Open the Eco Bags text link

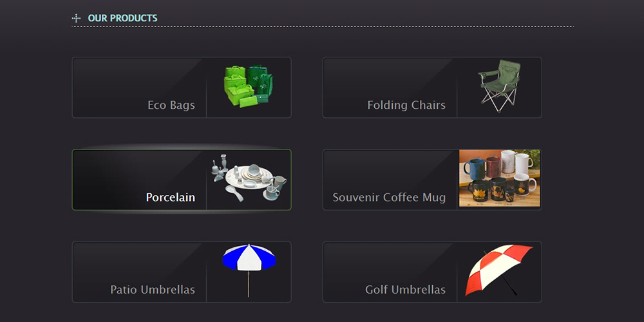pyautogui.click(x=171, y=105)
